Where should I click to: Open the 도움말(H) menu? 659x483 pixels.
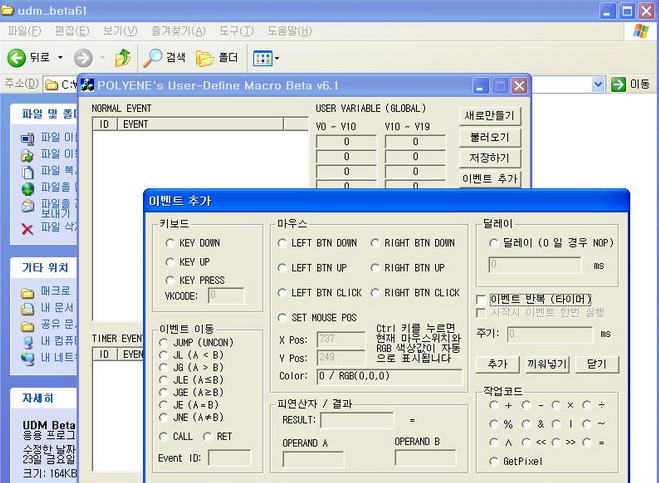pyautogui.click(x=290, y=31)
